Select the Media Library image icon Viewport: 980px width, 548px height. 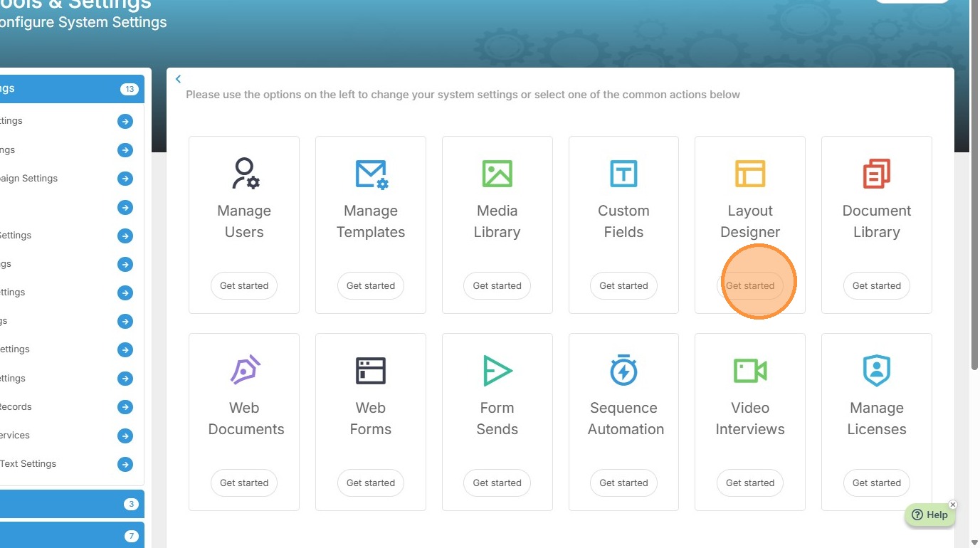coord(497,174)
